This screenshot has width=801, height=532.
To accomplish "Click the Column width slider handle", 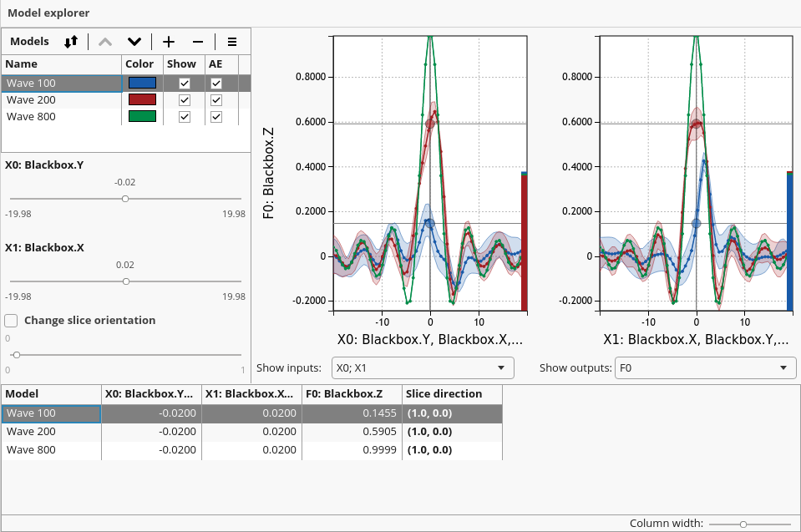I will point(743,524).
